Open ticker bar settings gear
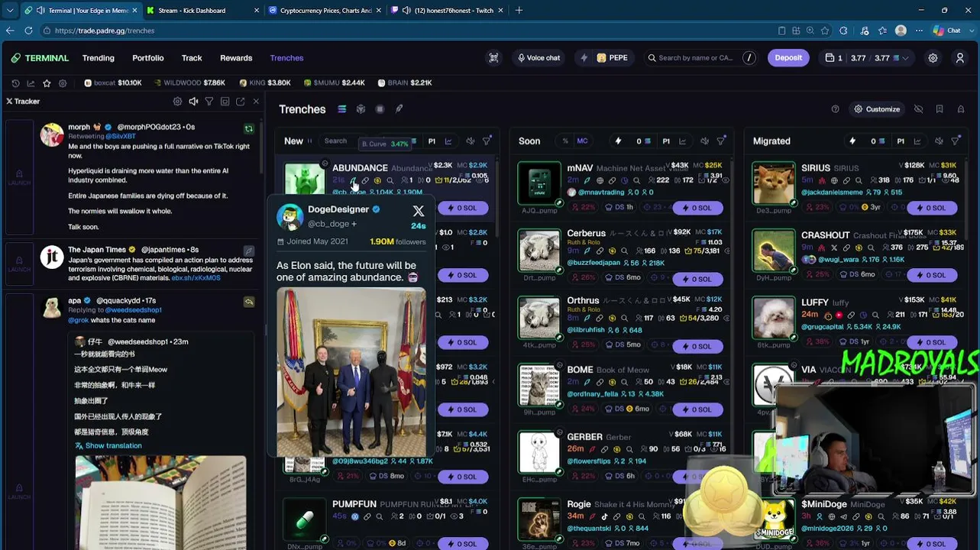This screenshot has width=980, height=550. (63, 82)
